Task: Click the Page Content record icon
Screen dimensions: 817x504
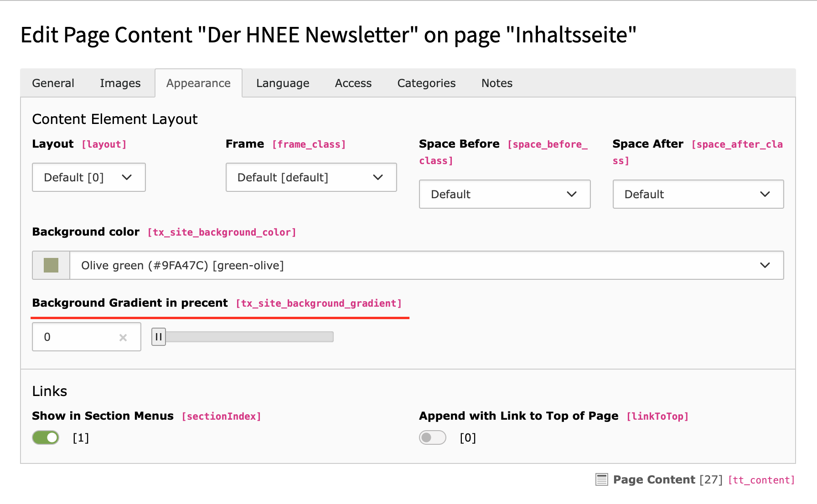Action: 601,479
